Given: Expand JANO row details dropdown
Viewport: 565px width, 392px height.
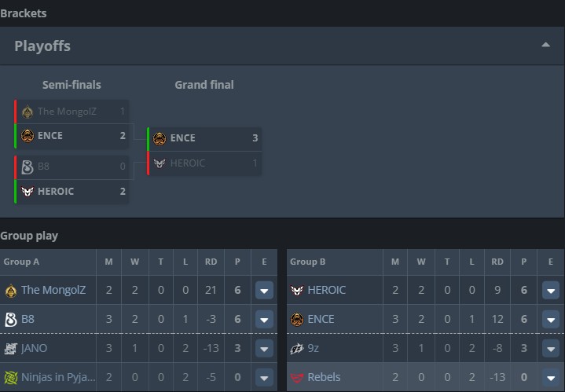Looking at the screenshot, I should (264, 348).
